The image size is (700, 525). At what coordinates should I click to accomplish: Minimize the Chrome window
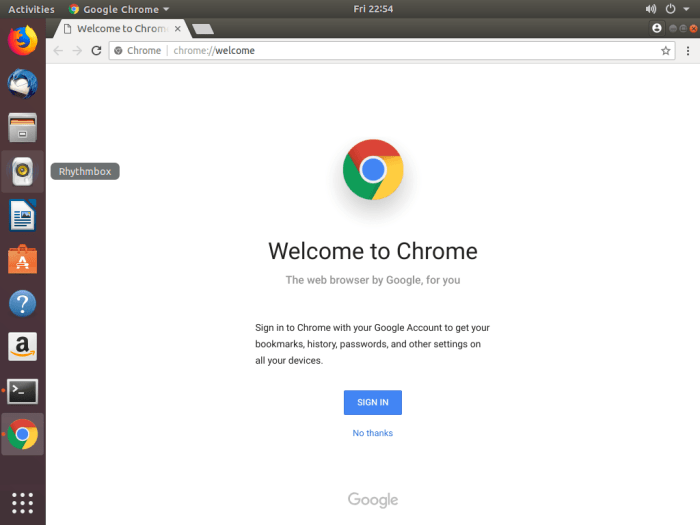(x=673, y=29)
